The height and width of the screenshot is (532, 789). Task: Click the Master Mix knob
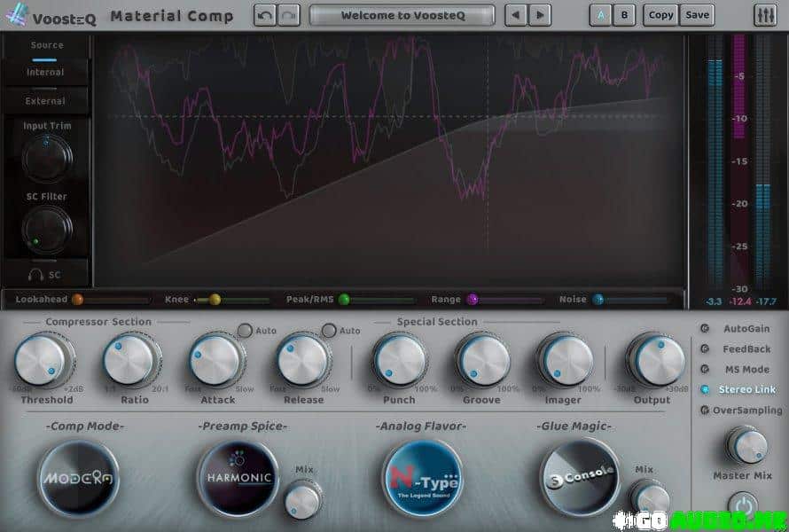coord(746,445)
